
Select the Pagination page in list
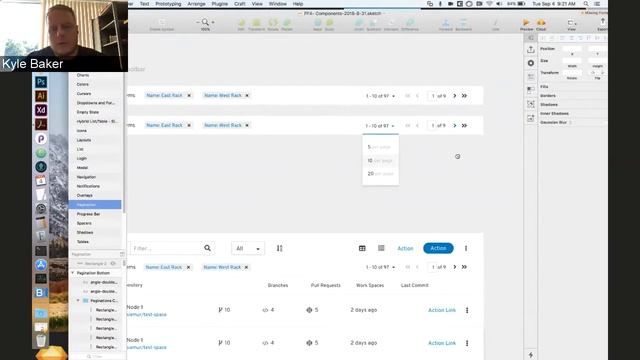(95, 204)
